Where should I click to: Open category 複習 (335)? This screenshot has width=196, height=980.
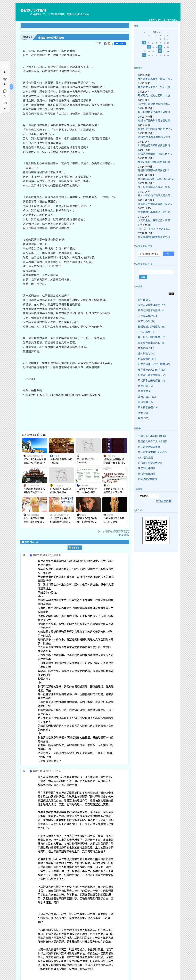pos(143,418)
